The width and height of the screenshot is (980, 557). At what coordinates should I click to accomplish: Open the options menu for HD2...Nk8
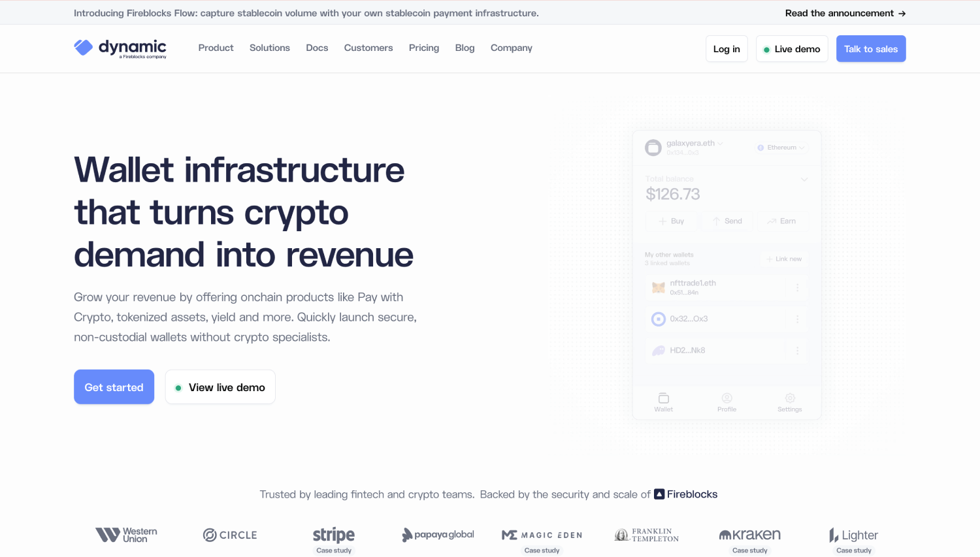pyautogui.click(x=797, y=351)
